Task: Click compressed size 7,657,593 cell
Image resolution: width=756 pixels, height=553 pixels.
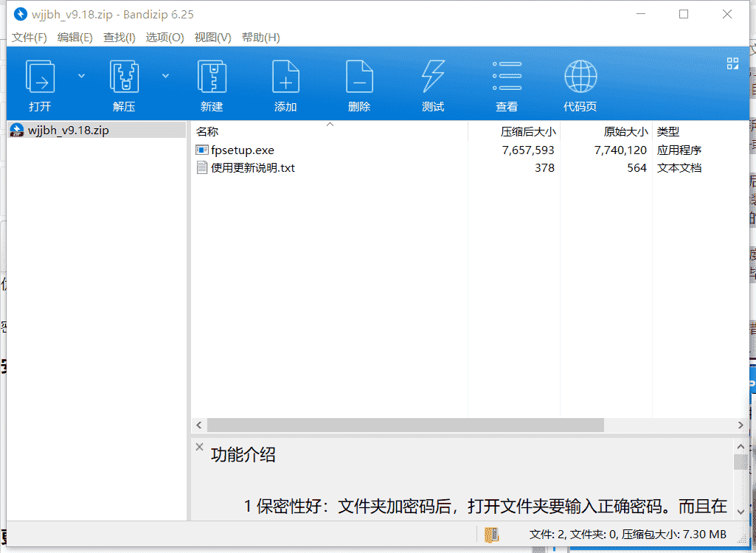Action: pyautogui.click(x=528, y=150)
